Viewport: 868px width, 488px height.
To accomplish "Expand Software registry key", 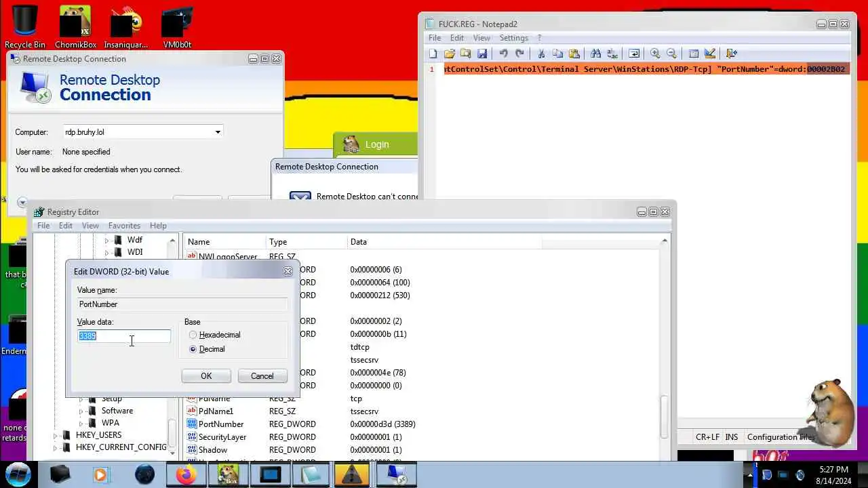I will (x=81, y=411).
